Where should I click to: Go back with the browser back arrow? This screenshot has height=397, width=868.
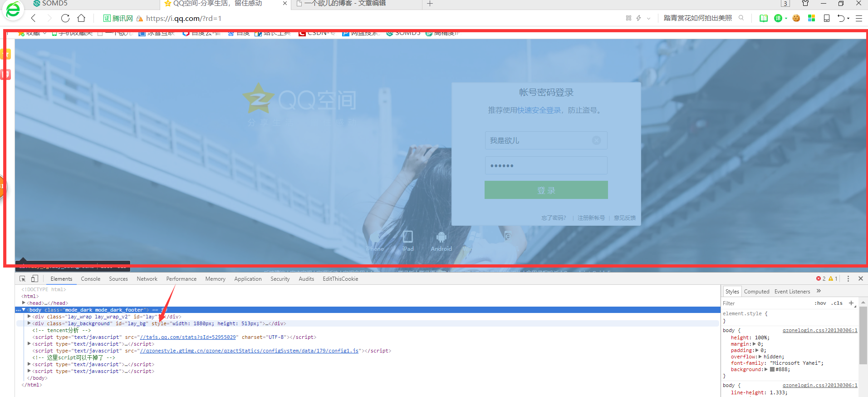click(33, 18)
